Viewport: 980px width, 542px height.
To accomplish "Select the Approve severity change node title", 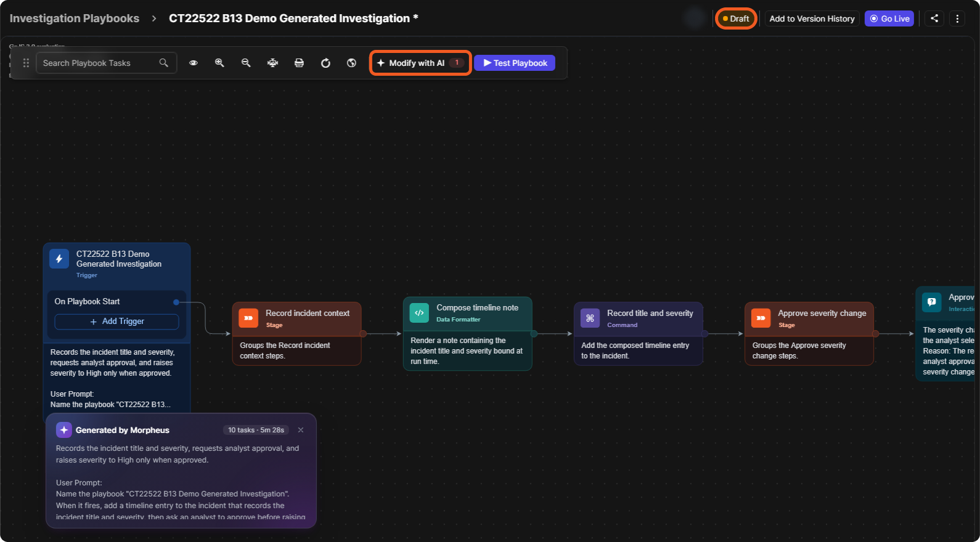I will click(x=822, y=313).
